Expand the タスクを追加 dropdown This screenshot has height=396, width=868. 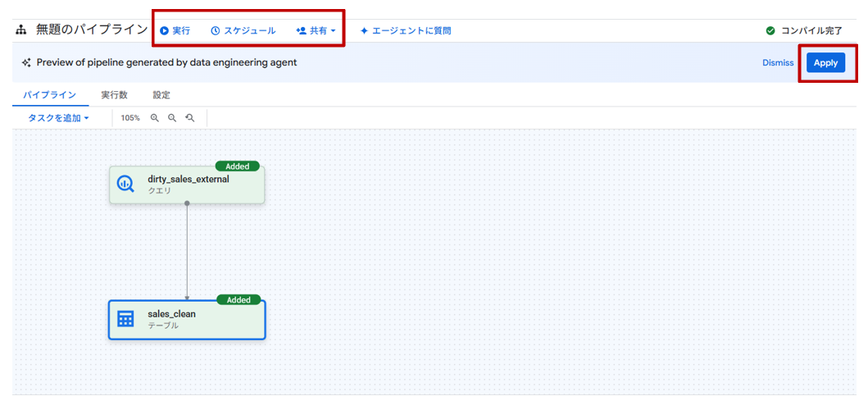[x=58, y=118]
